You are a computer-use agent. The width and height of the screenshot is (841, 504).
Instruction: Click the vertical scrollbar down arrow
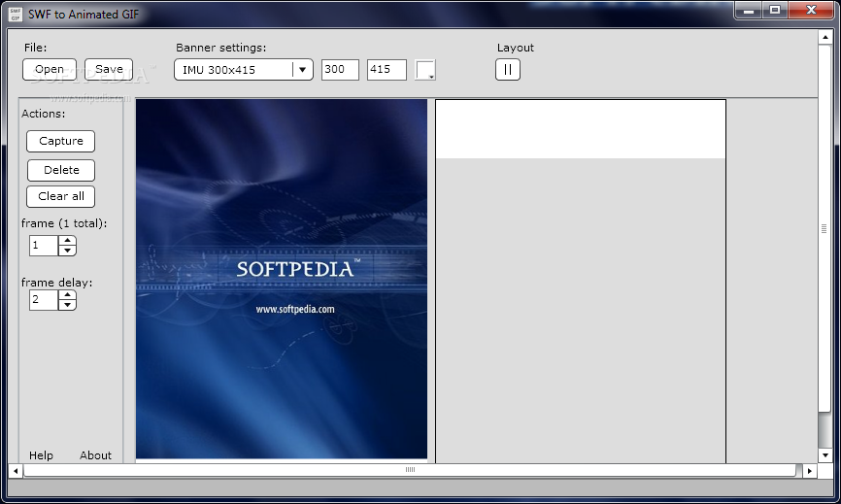point(824,455)
